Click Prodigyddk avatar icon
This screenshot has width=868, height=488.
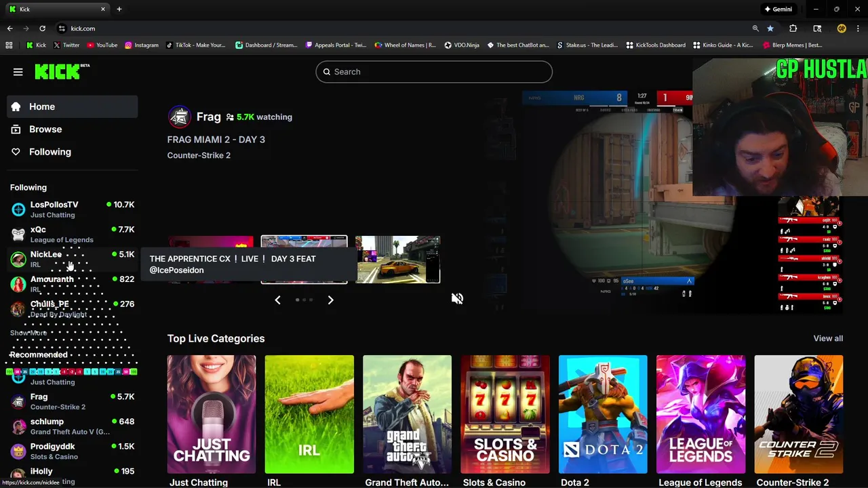click(x=18, y=451)
